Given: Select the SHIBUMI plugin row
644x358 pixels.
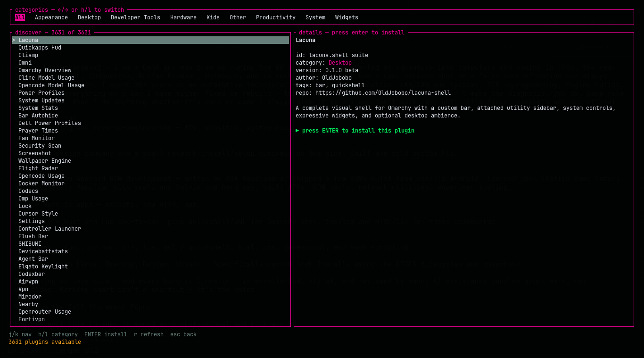Looking at the screenshot, I should pyautogui.click(x=150, y=244).
